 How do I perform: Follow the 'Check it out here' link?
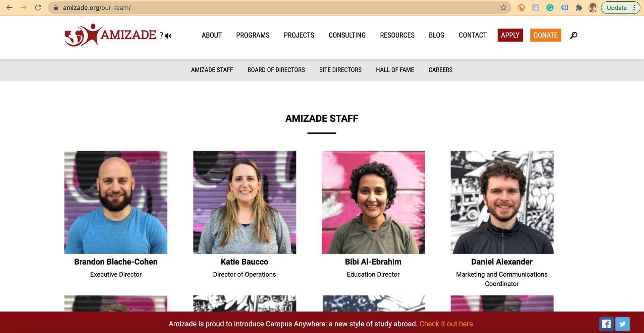coord(447,324)
